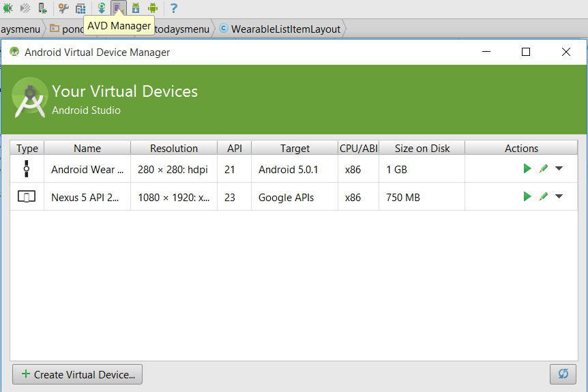Viewport: 588px width, 392px height.
Task: Click the green debug bug icon
Action: pyautogui.click(x=7, y=8)
